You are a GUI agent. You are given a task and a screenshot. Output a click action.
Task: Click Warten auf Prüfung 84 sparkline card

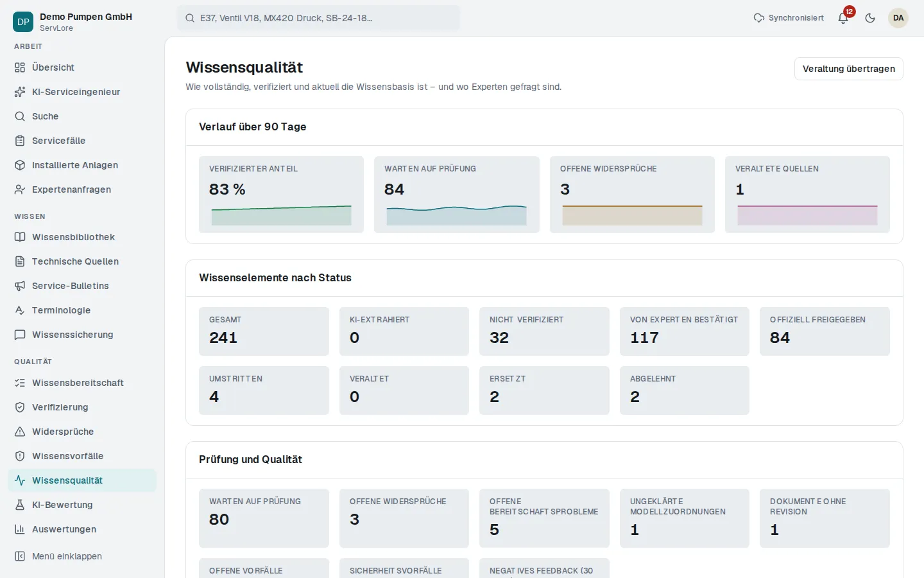point(457,195)
